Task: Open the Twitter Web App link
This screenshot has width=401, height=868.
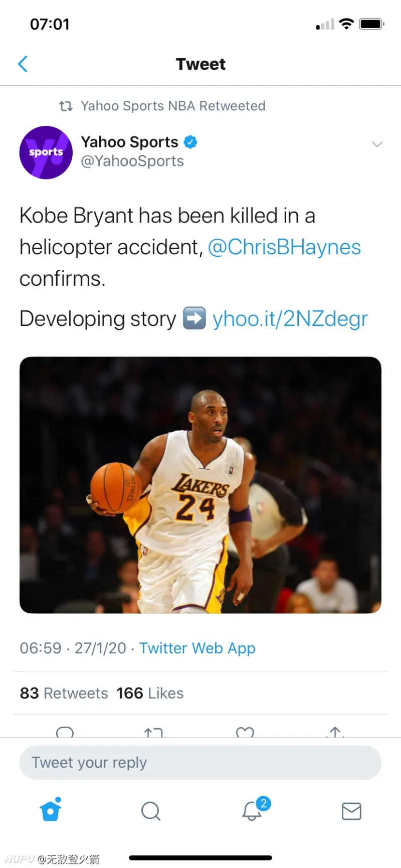Action: 197,648
